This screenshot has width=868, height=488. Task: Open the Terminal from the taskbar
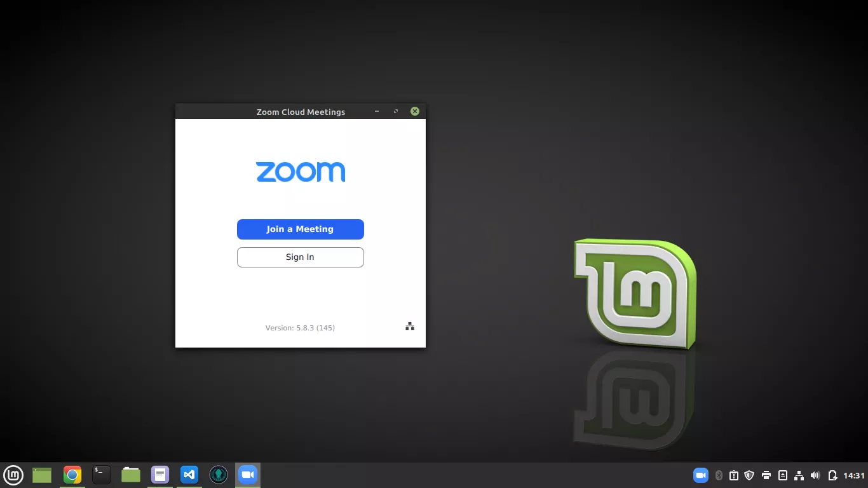(x=102, y=475)
